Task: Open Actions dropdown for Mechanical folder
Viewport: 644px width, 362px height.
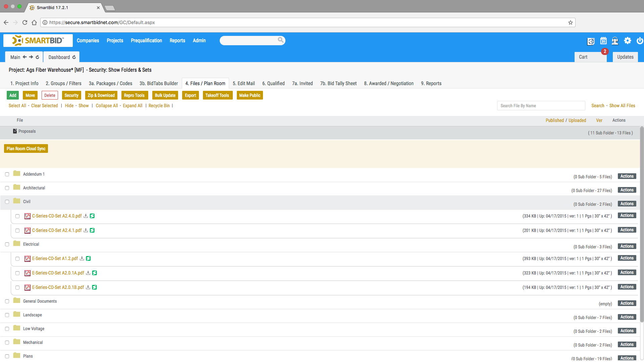Action: [x=627, y=345]
